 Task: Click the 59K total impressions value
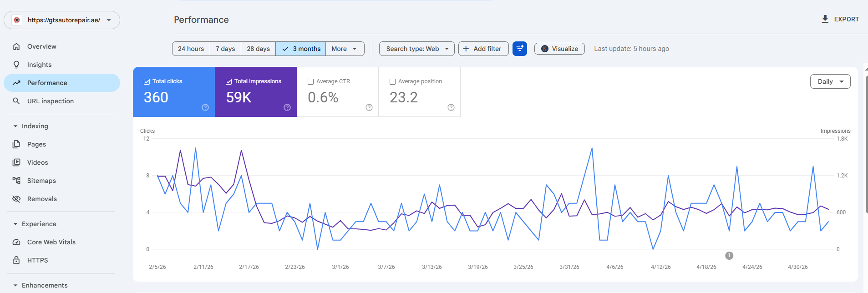[239, 97]
